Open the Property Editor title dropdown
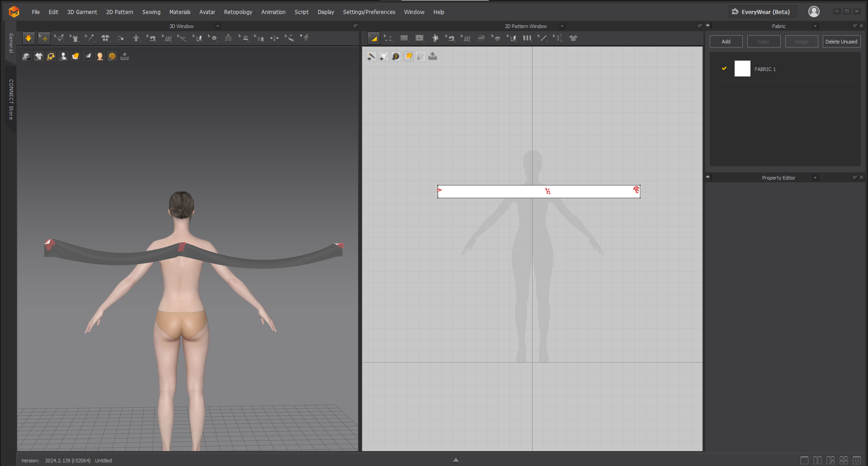868x466 pixels. pos(815,178)
